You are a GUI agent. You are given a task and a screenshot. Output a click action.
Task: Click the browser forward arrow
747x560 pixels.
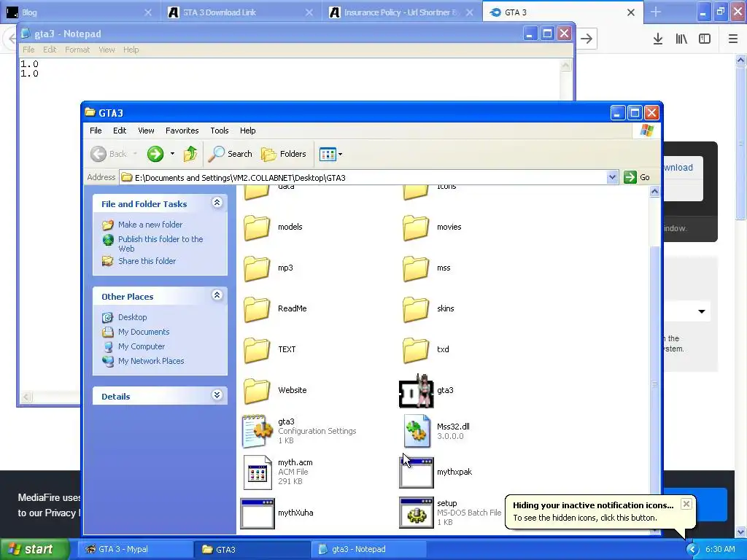point(587,39)
